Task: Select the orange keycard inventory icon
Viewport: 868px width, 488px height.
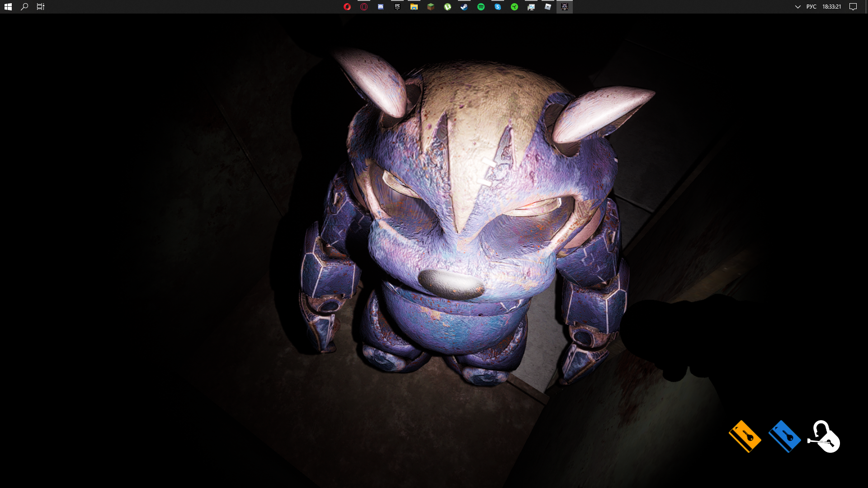Action: coord(745,436)
